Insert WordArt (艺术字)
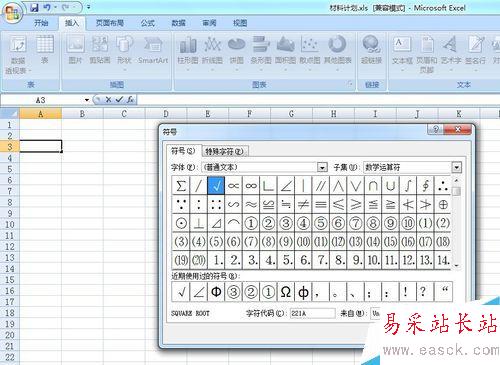Screen dimensions: 500x365 (x=451, y=53)
